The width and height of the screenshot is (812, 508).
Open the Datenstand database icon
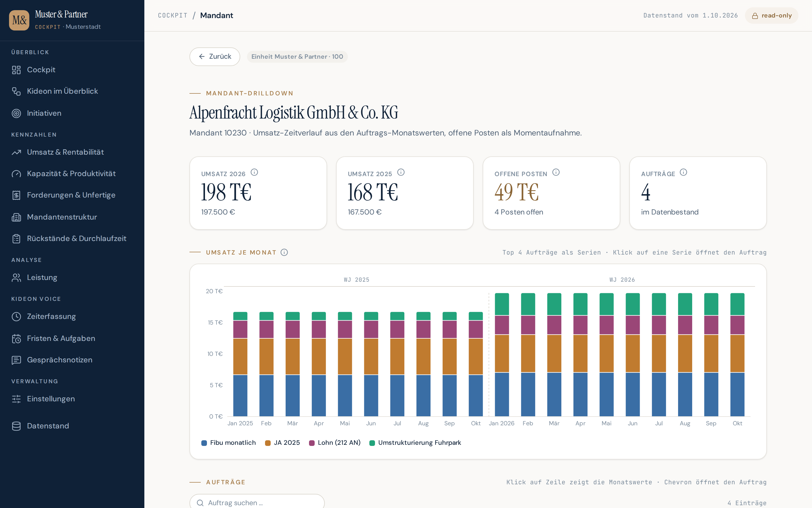(16, 426)
